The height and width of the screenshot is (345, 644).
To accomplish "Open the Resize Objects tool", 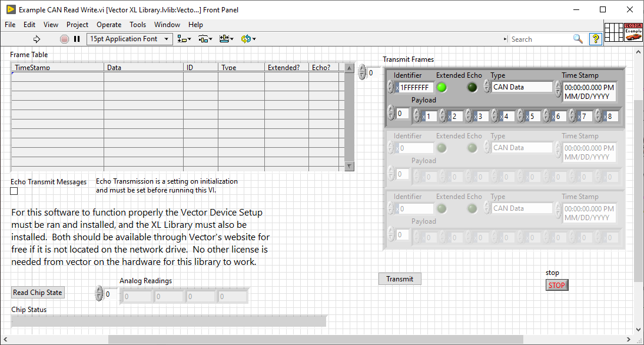I will coord(226,39).
